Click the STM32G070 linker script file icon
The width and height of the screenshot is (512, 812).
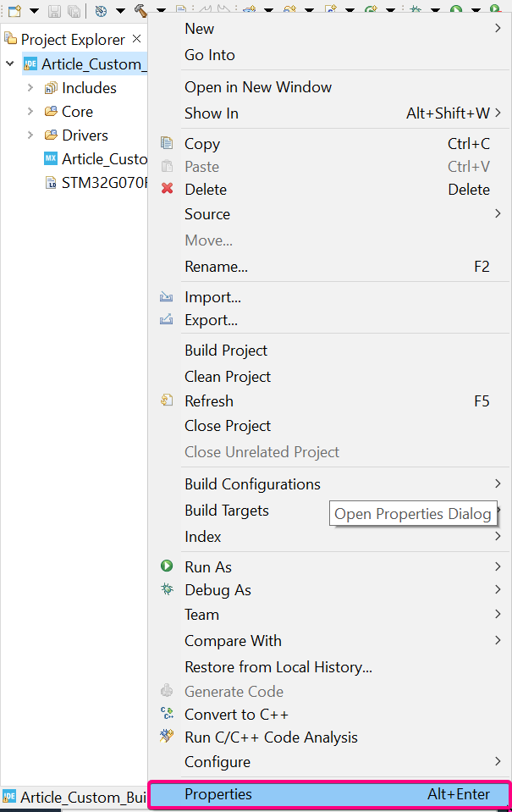50,182
